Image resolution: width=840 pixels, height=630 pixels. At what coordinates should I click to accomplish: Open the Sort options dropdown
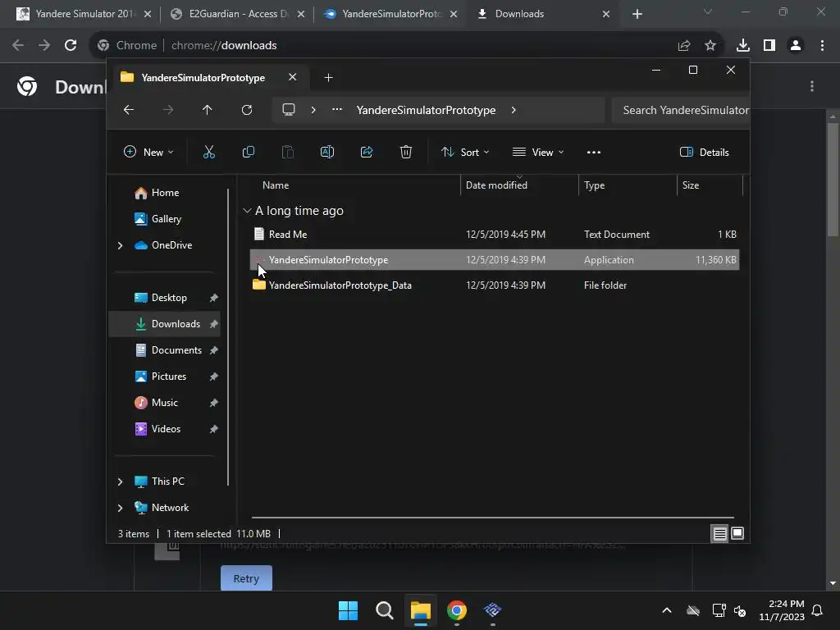pos(464,152)
